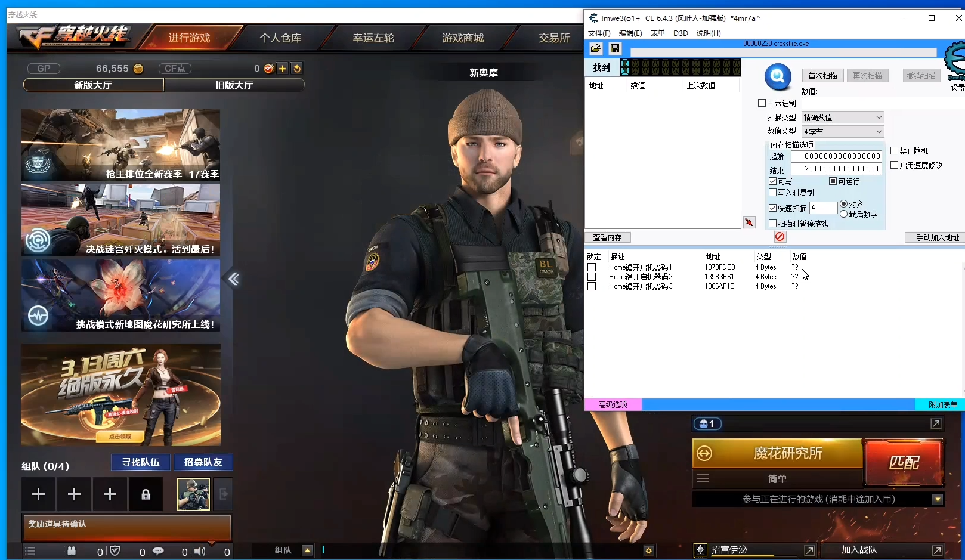Click the red arrow add-to-list icon
Screen dimensions: 965x560
tap(749, 222)
